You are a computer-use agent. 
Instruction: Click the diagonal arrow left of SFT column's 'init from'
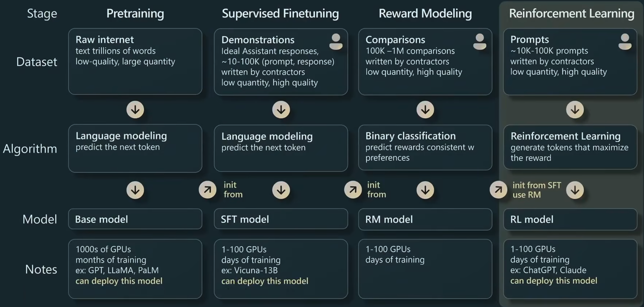coord(208,190)
